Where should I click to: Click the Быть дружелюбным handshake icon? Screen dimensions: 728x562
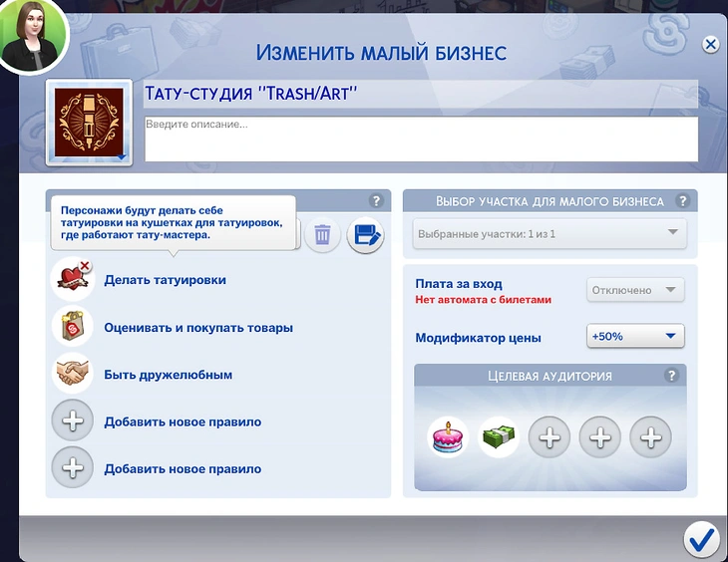coord(73,374)
